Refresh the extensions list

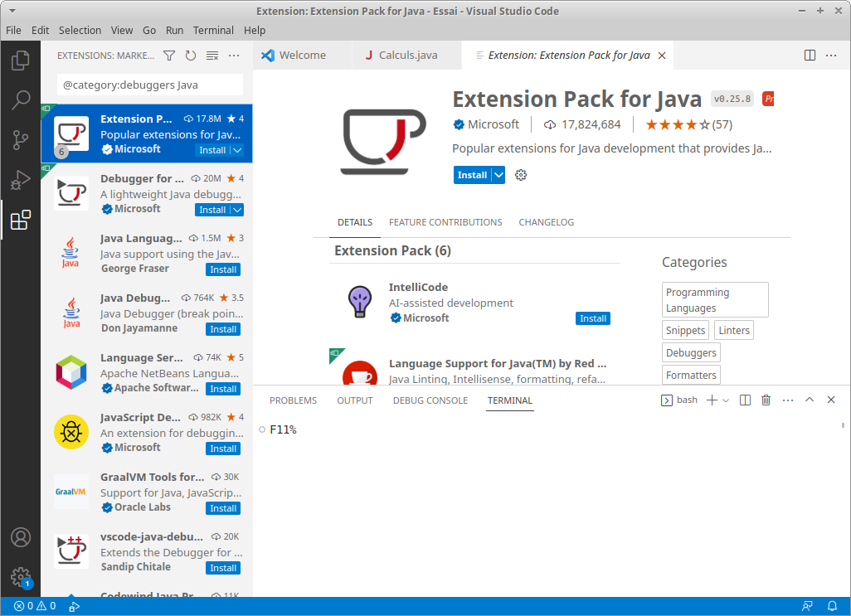(191, 56)
